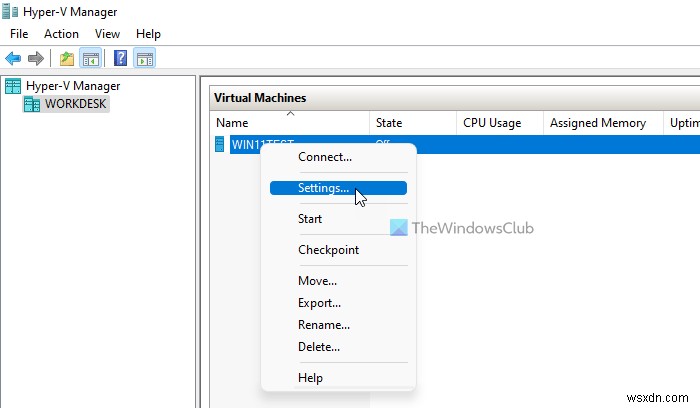This screenshot has width=700, height=408.
Task: Open the Action menu
Action: (x=61, y=34)
